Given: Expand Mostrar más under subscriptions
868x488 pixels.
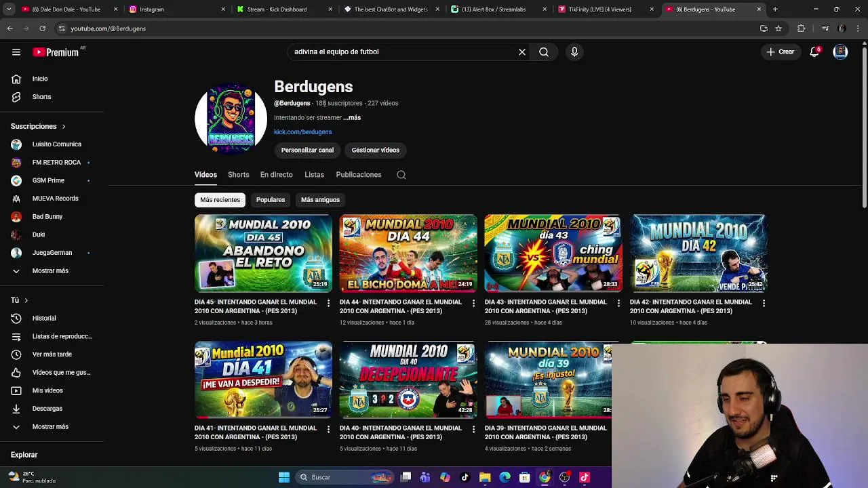Looking at the screenshot, I should click(x=52, y=271).
